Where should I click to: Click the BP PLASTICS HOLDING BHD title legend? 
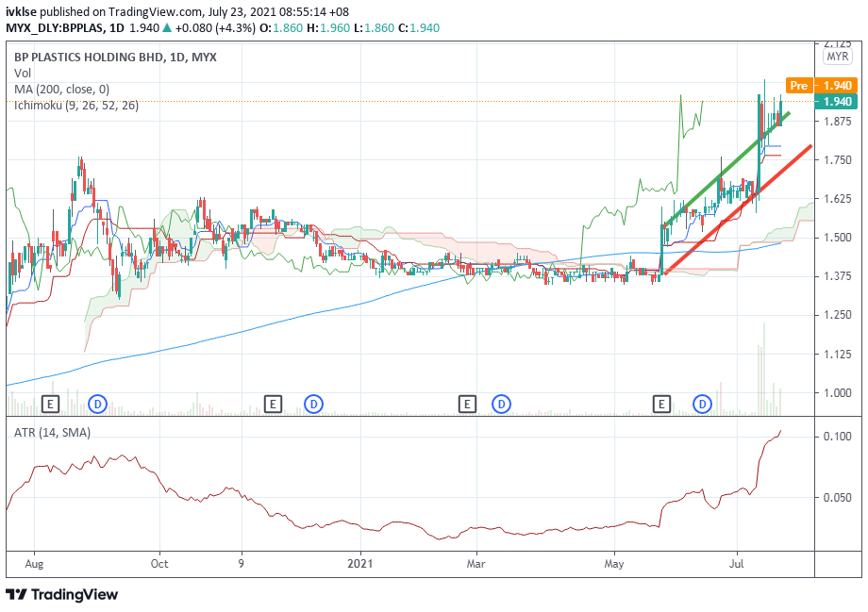coord(115,57)
